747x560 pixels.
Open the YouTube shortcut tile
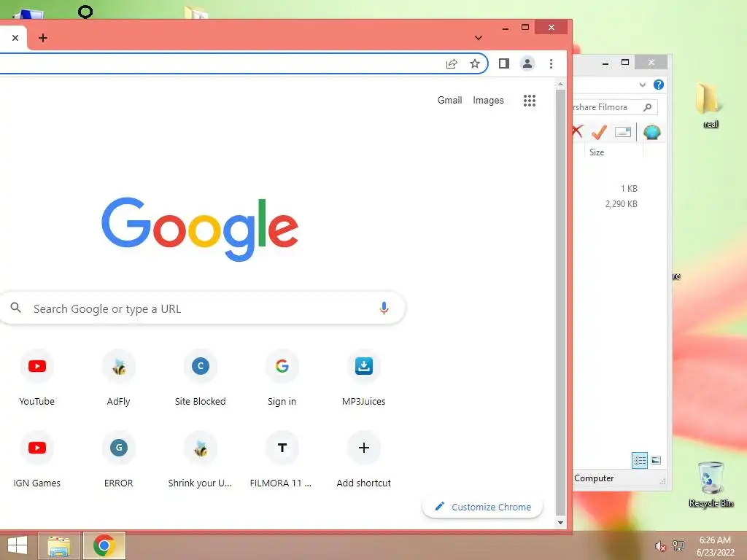(36, 377)
